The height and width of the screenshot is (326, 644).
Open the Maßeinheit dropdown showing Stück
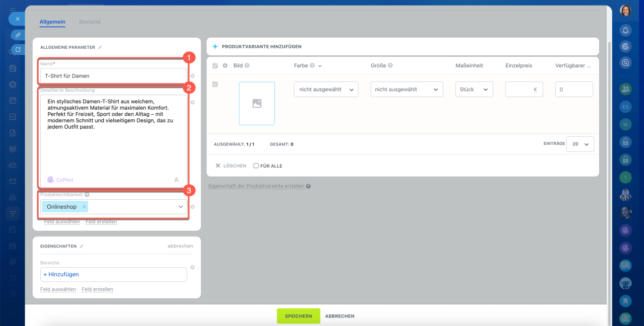pos(474,90)
